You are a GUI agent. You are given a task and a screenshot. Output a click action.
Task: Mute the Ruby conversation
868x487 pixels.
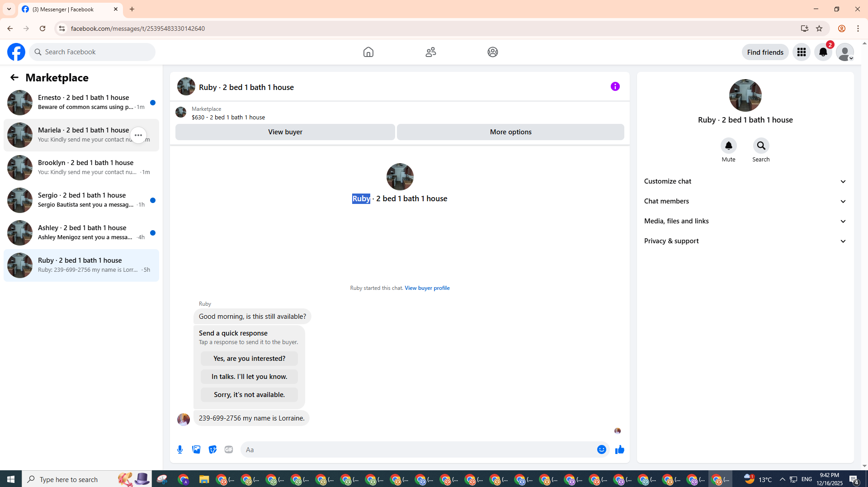pos(728,146)
